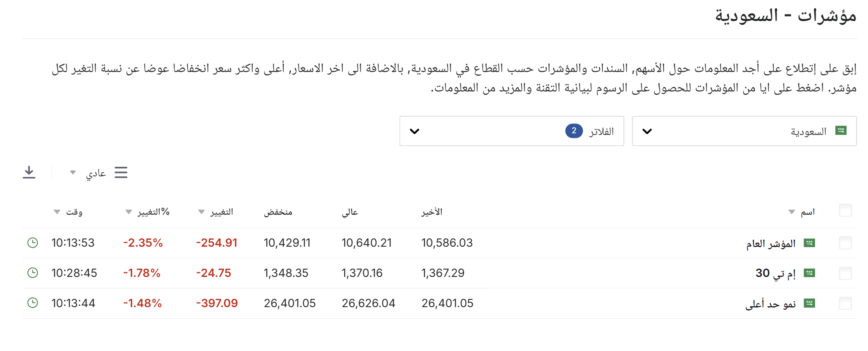This screenshot has width=868, height=351.
Task: Click the list view hamburger icon
Action: pos(121,172)
